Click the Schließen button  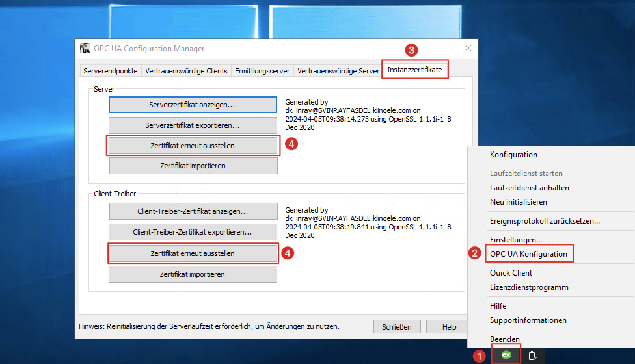tap(397, 327)
